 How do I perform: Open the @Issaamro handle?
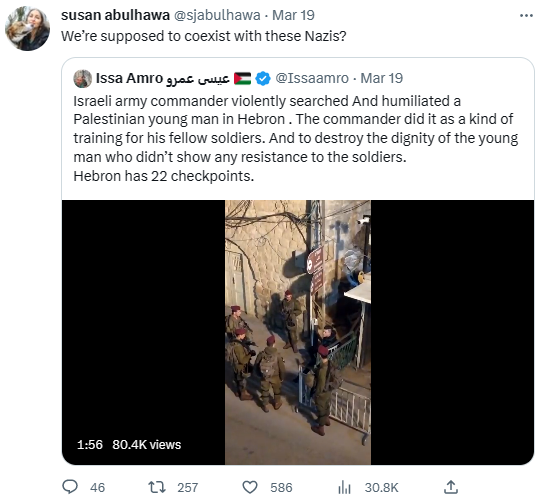[312, 78]
